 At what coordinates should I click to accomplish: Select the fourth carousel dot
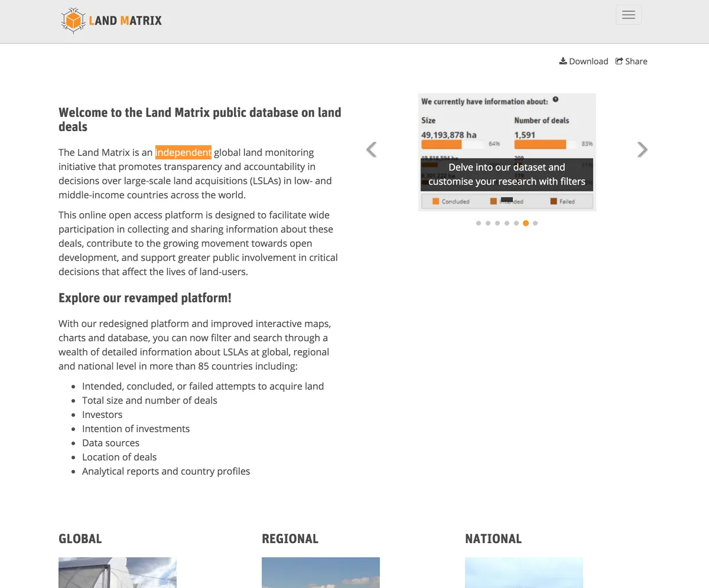click(507, 223)
